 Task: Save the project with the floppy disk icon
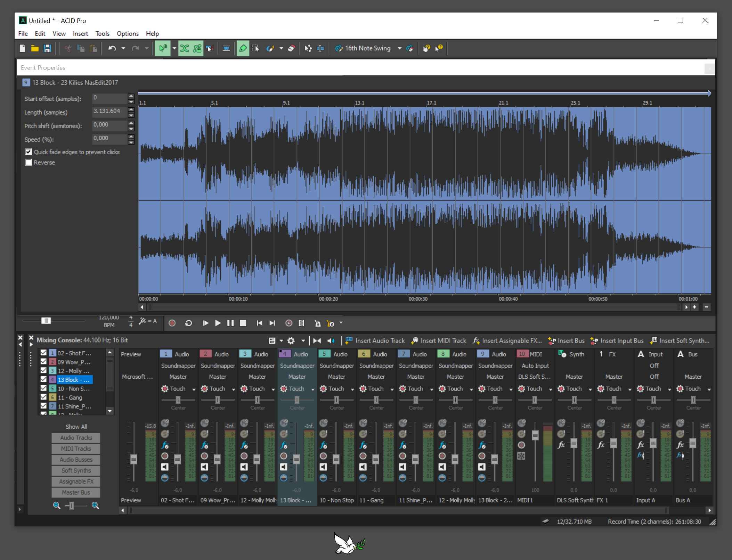pyautogui.click(x=47, y=48)
